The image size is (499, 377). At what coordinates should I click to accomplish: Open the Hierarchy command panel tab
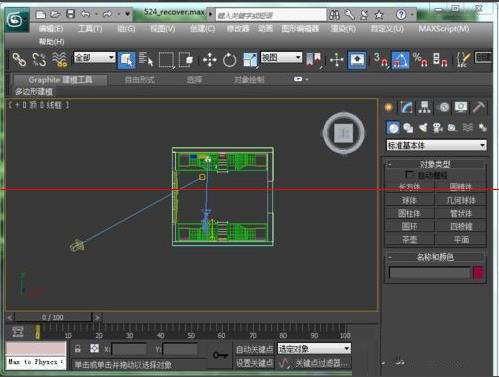(x=425, y=107)
